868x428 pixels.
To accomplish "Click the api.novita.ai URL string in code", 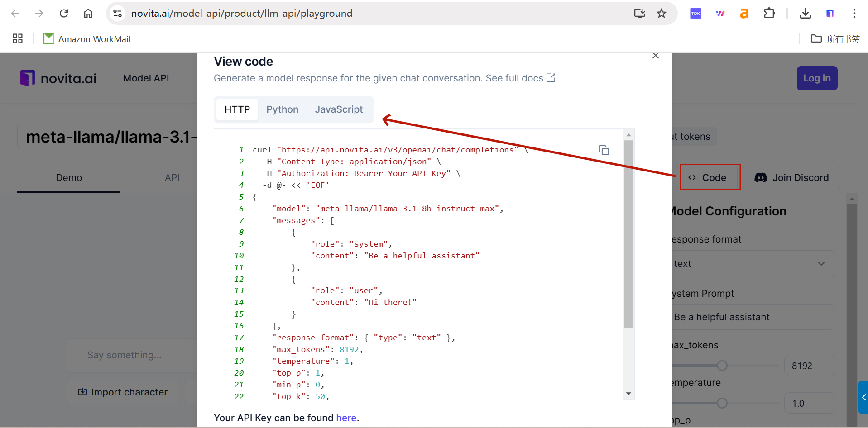I will click(x=398, y=150).
